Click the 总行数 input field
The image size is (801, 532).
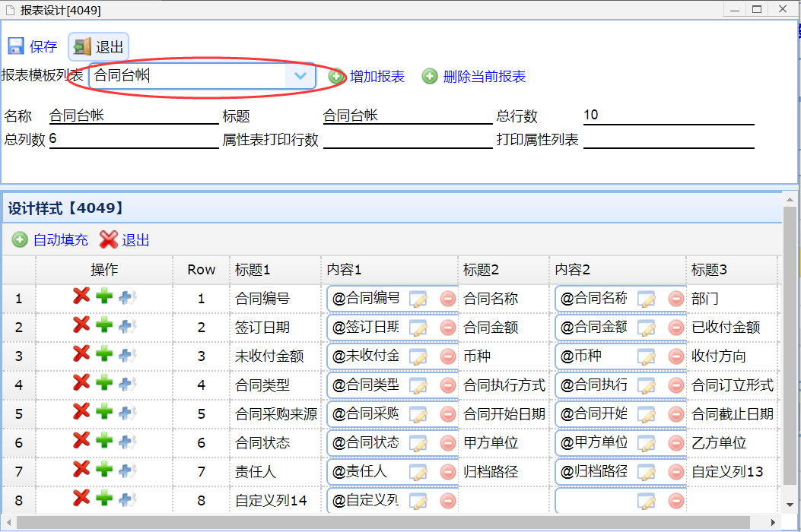click(x=669, y=116)
